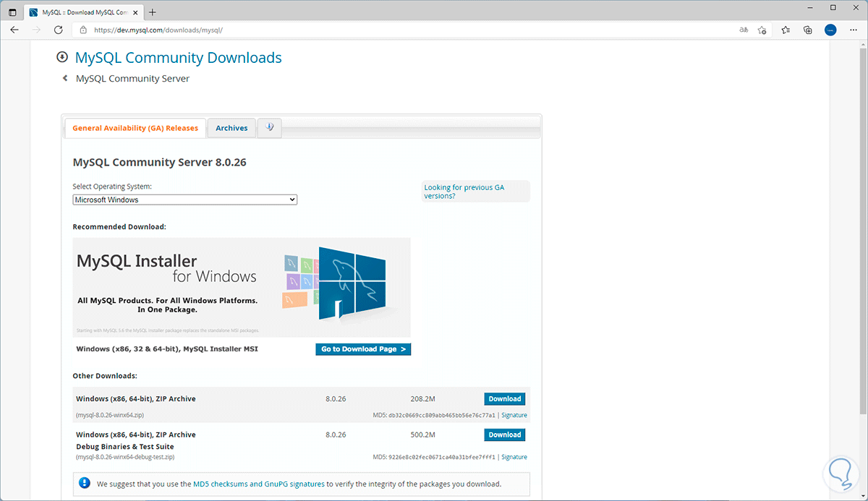View site information lock icon
Screen dimensions: 868x501
(x=83, y=30)
